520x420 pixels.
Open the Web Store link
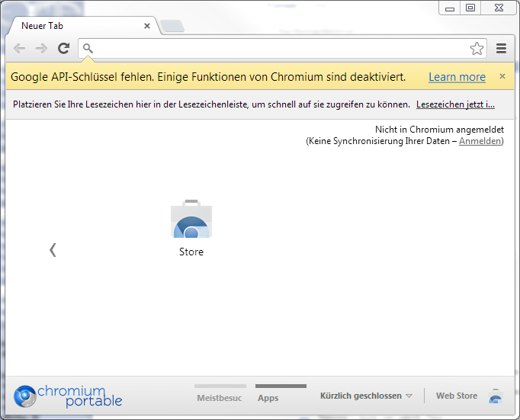click(x=470, y=396)
